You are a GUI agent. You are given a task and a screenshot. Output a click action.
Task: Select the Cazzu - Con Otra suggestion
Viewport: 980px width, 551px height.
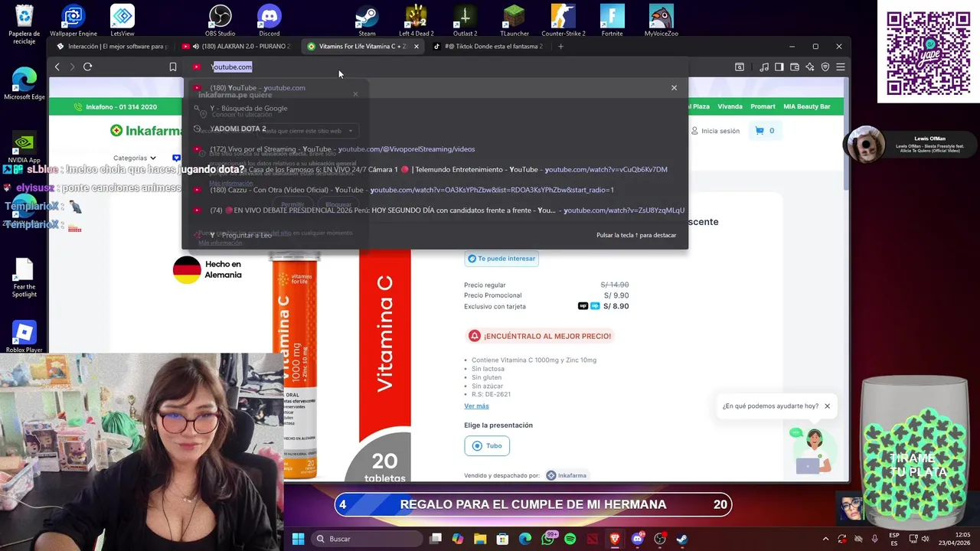point(435,190)
